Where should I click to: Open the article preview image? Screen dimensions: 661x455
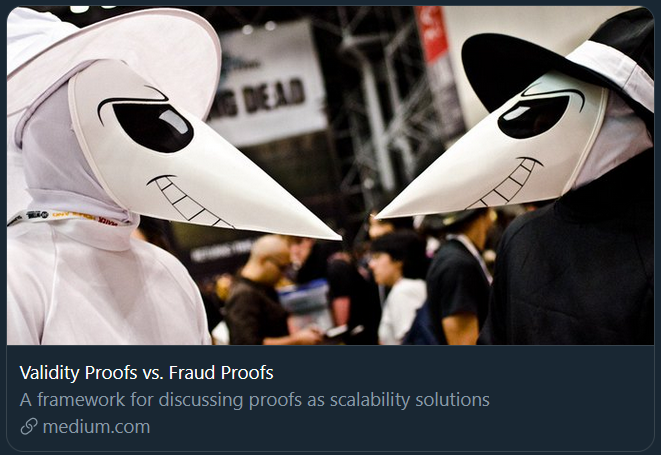click(330, 175)
